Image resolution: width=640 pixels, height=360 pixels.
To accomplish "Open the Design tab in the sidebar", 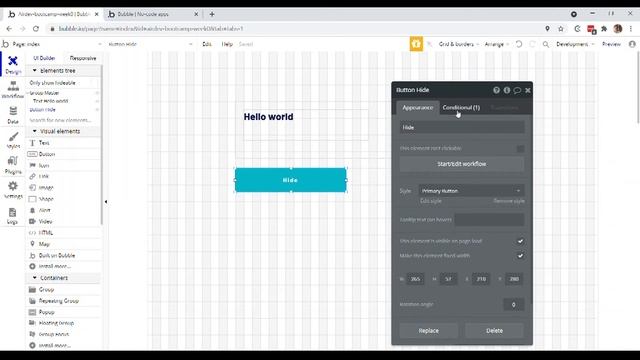I will point(13,64).
